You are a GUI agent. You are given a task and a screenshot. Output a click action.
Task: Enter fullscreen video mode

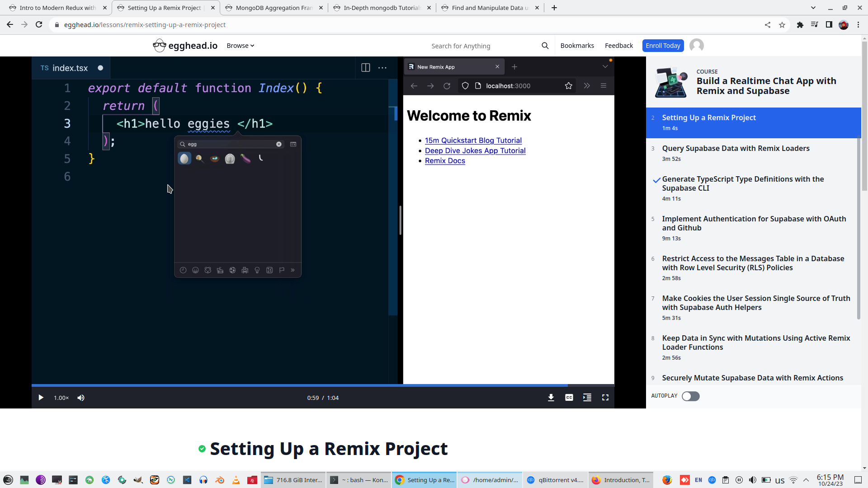coord(605,398)
